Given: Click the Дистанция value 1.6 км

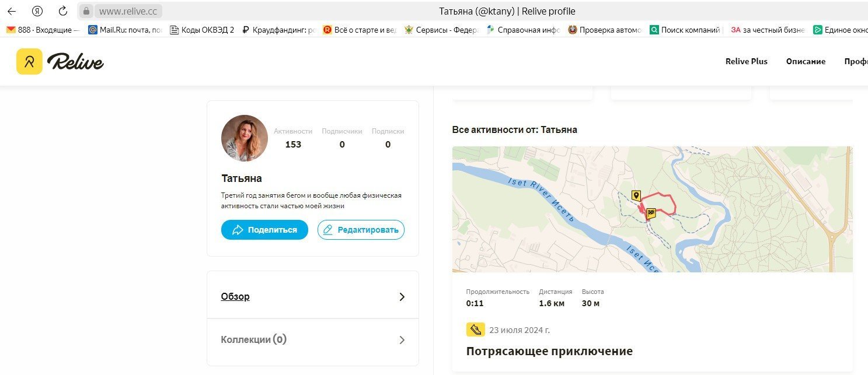Looking at the screenshot, I should (552, 303).
